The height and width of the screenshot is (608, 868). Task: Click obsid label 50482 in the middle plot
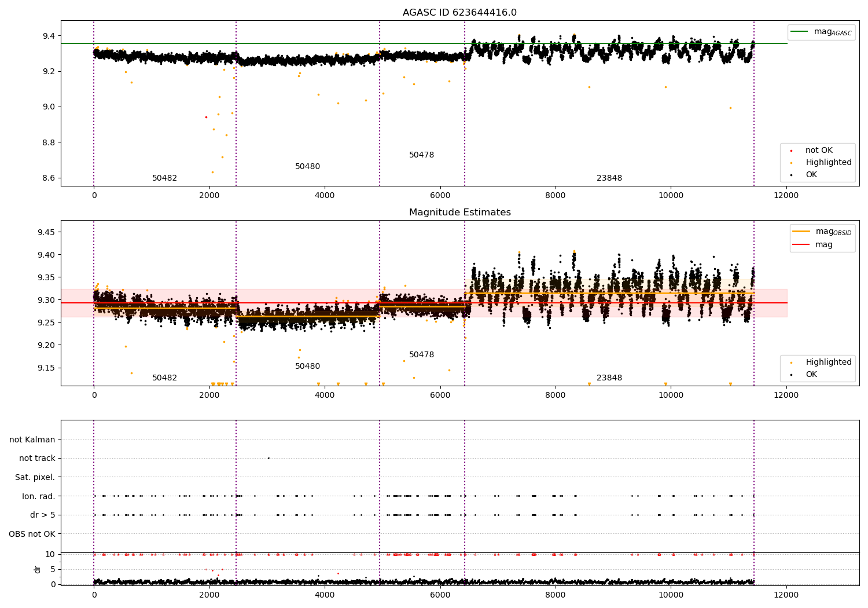click(x=165, y=378)
